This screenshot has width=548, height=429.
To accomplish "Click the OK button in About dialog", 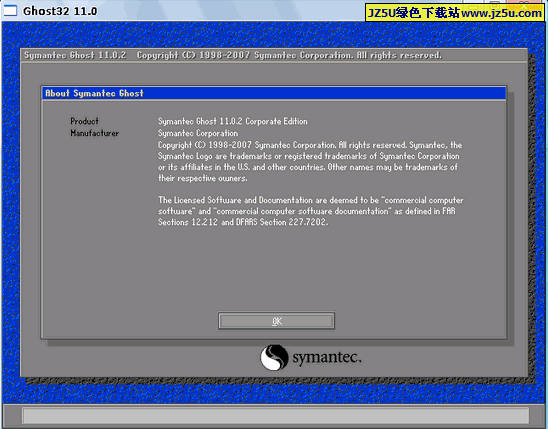I will pyautogui.click(x=276, y=321).
